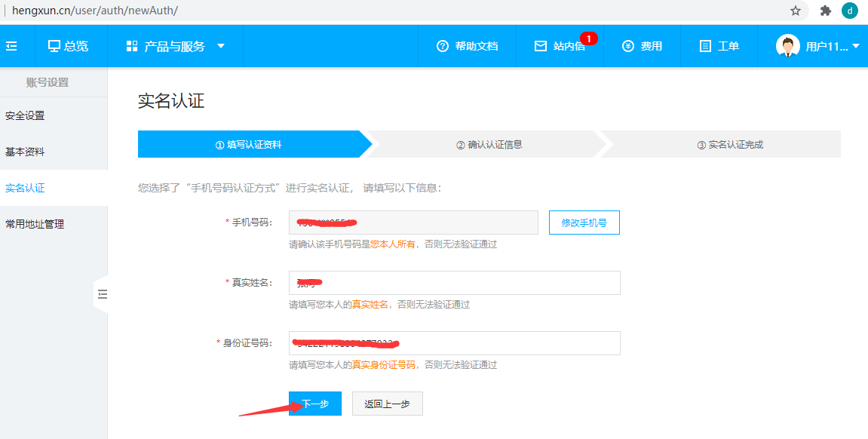
Task: Click the hamburger menu icon in top bar
Action: pos(11,46)
